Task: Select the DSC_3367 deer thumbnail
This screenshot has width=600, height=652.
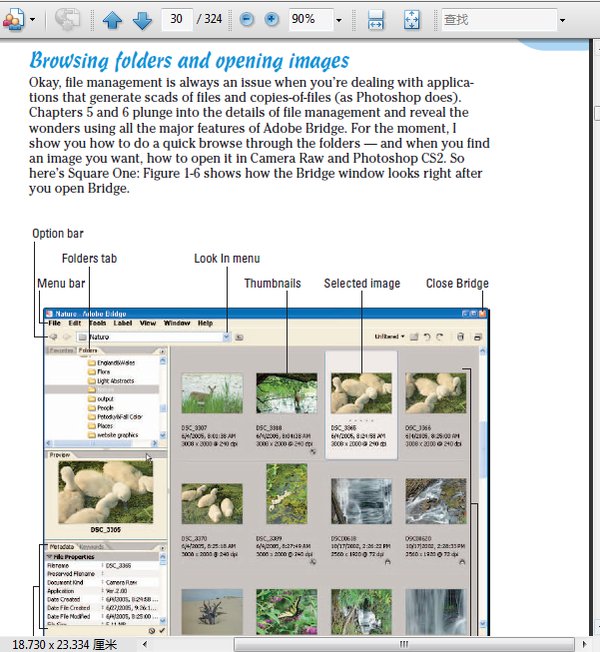Action: [x=212, y=393]
